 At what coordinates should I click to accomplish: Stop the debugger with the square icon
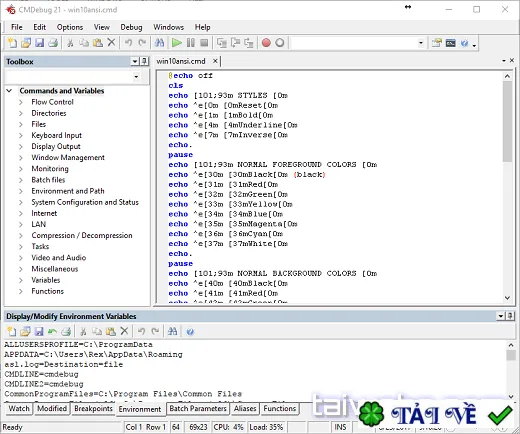(204, 43)
